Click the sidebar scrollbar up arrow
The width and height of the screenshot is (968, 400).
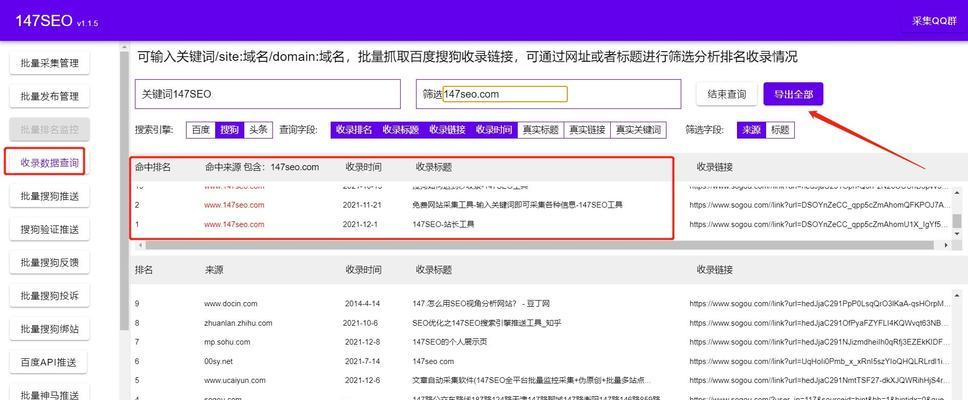pyautogui.click(x=124, y=48)
